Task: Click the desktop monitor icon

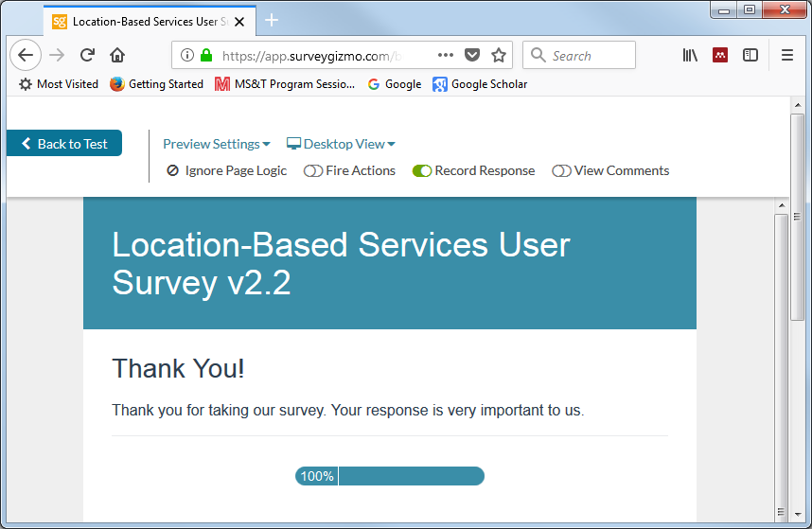Action: click(293, 144)
